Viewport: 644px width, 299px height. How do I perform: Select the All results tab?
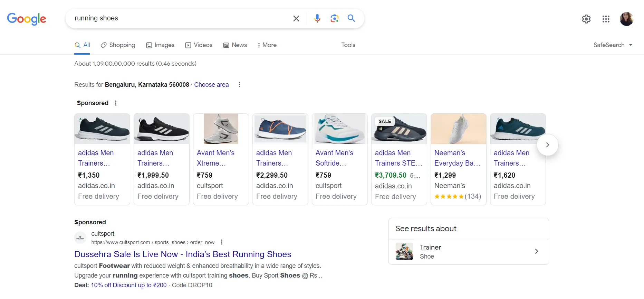[82, 45]
